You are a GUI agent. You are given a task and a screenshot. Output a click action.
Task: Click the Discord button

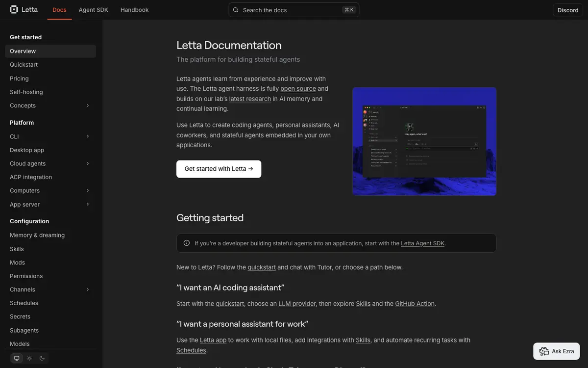click(568, 10)
